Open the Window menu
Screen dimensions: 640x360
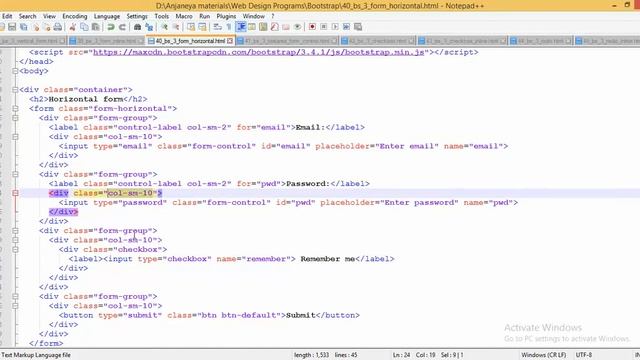pyautogui.click(x=253, y=16)
